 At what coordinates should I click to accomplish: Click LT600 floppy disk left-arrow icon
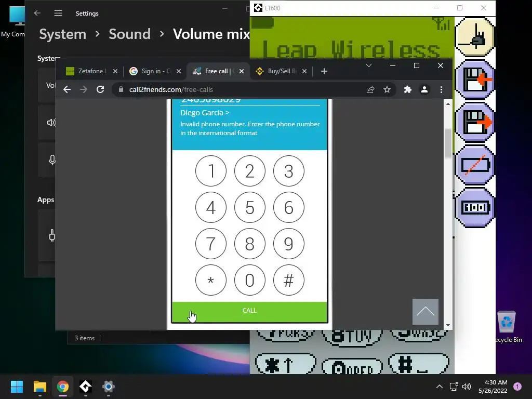pos(475,79)
